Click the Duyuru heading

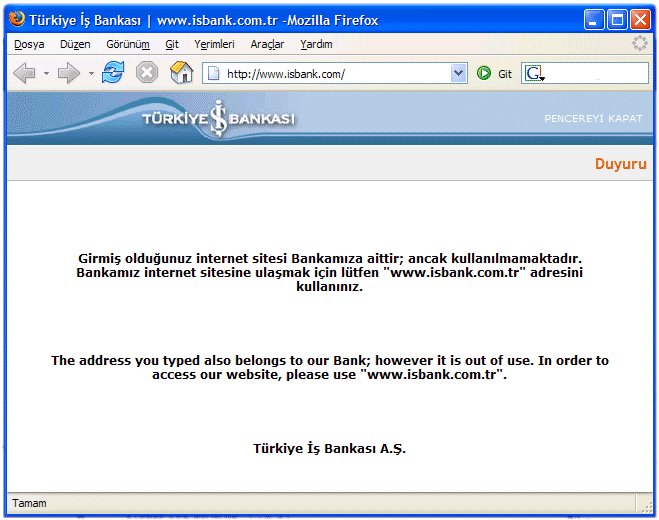tap(620, 164)
